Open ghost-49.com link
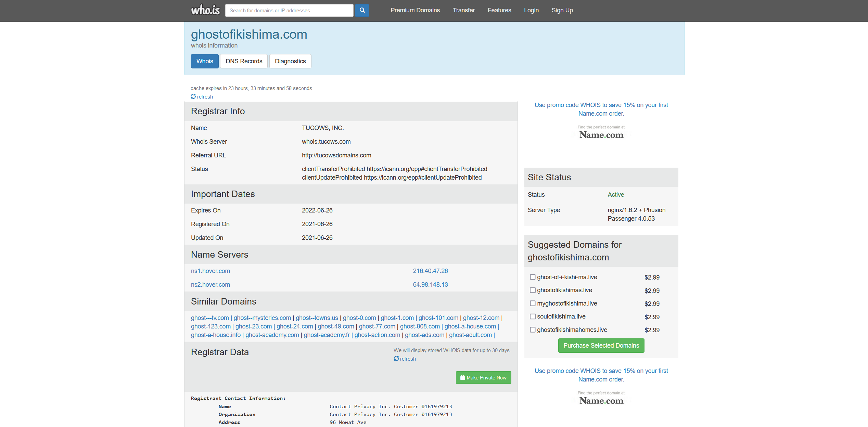 pos(336,326)
